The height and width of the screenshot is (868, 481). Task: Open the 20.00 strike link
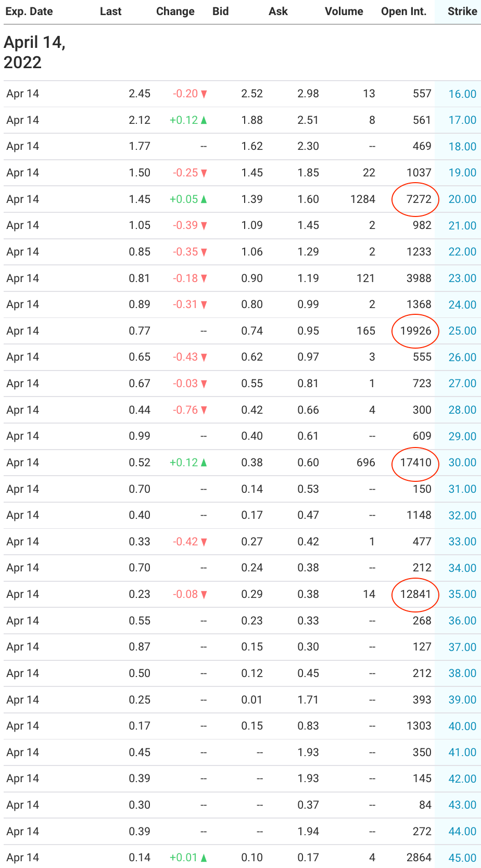[462, 199]
